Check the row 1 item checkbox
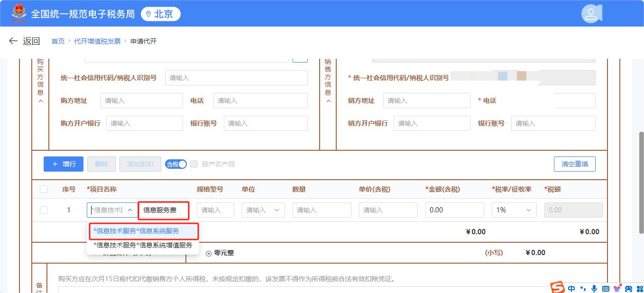 click(x=44, y=210)
